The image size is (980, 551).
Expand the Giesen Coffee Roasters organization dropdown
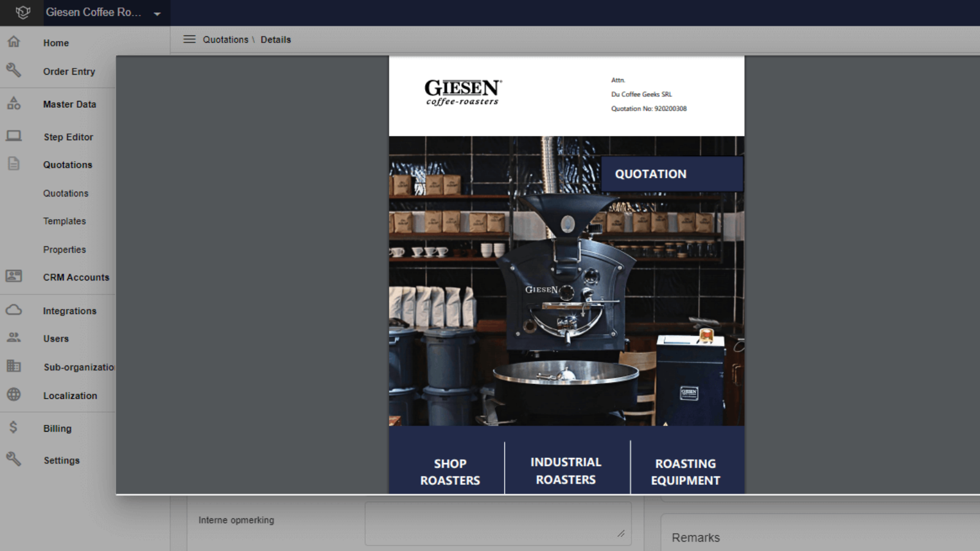(x=157, y=13)
